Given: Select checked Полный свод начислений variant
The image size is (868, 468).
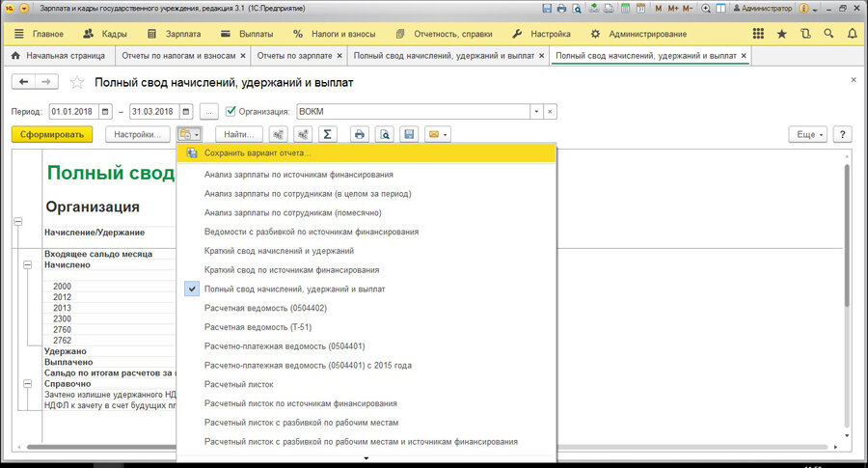Looking at the screenshot, I should click(x=366, y=289).
